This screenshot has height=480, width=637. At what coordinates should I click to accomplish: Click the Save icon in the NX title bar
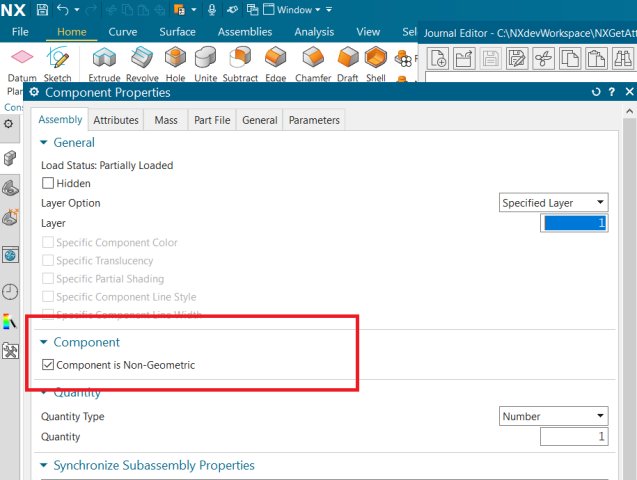pyautogui.click(x=42, y=9)
